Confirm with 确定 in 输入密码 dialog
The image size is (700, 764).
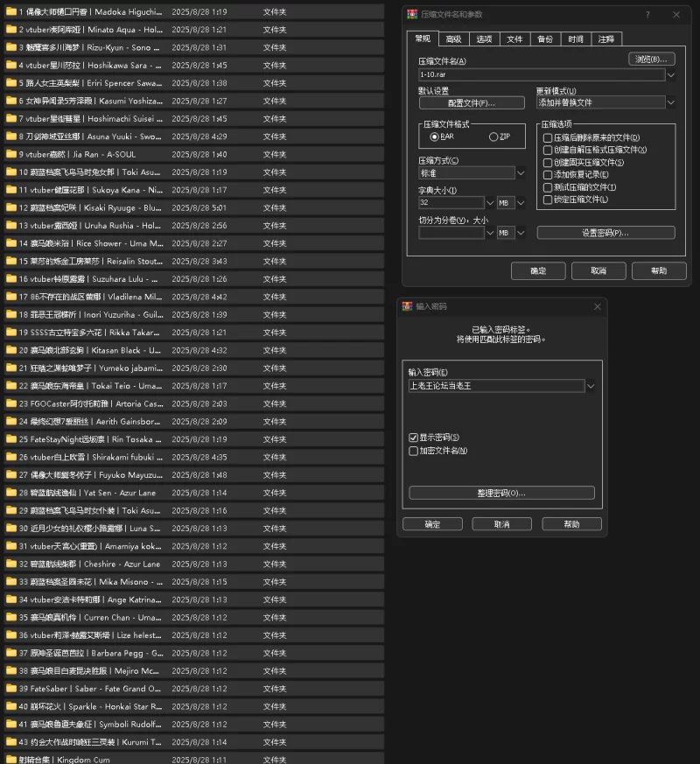pyautogui.click(x=432, y=524)
